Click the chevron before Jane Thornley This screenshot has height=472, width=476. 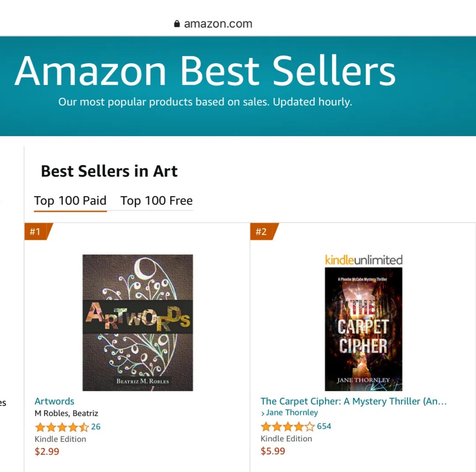263,413
